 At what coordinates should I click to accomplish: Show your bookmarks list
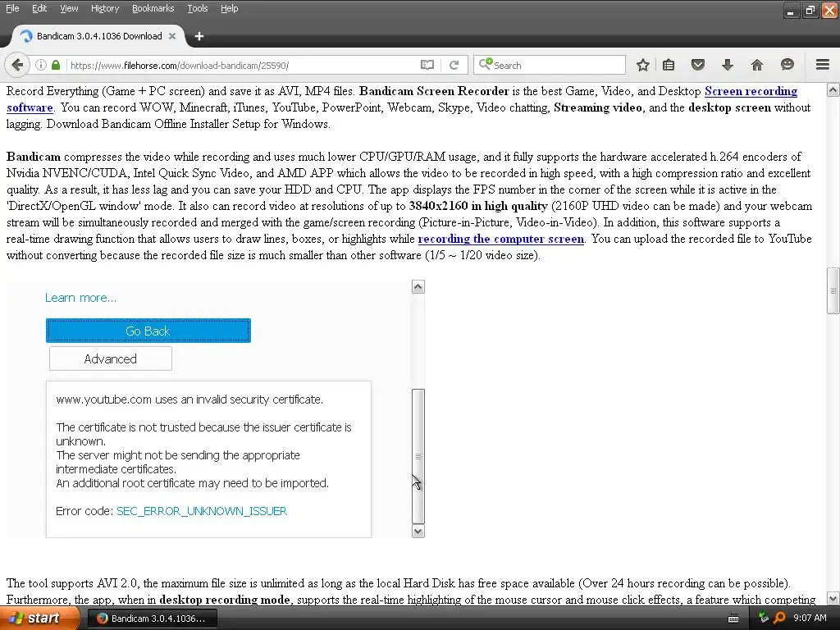point(669,66)
